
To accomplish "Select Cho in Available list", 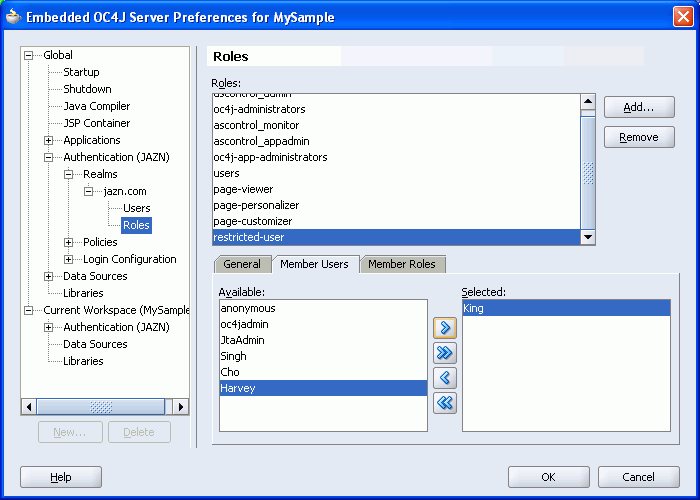I will pos(323,373).
